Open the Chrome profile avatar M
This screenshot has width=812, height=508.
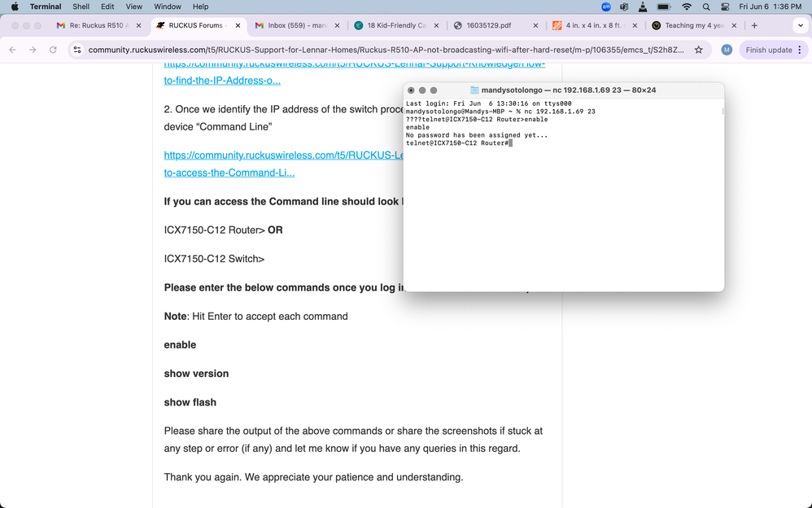[726, 50]
